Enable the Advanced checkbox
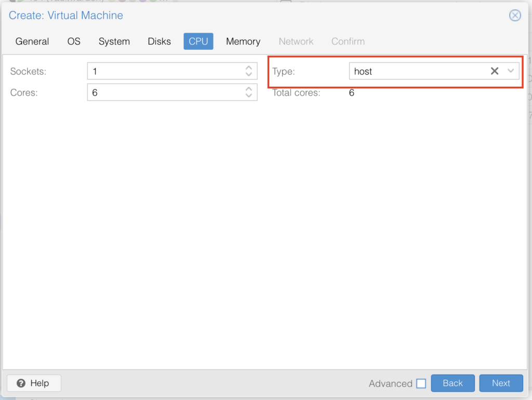The image size is (532, 400). tap(421, 383)
